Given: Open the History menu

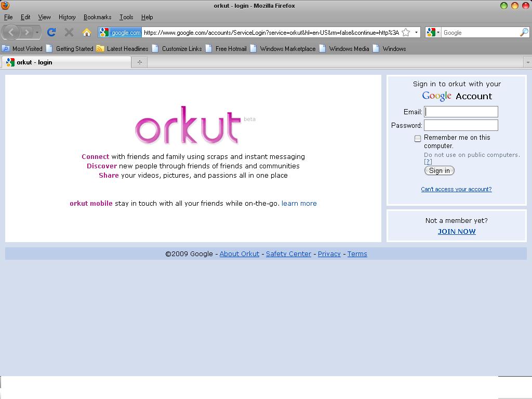Looking at the screenshot, I should 67,17.
